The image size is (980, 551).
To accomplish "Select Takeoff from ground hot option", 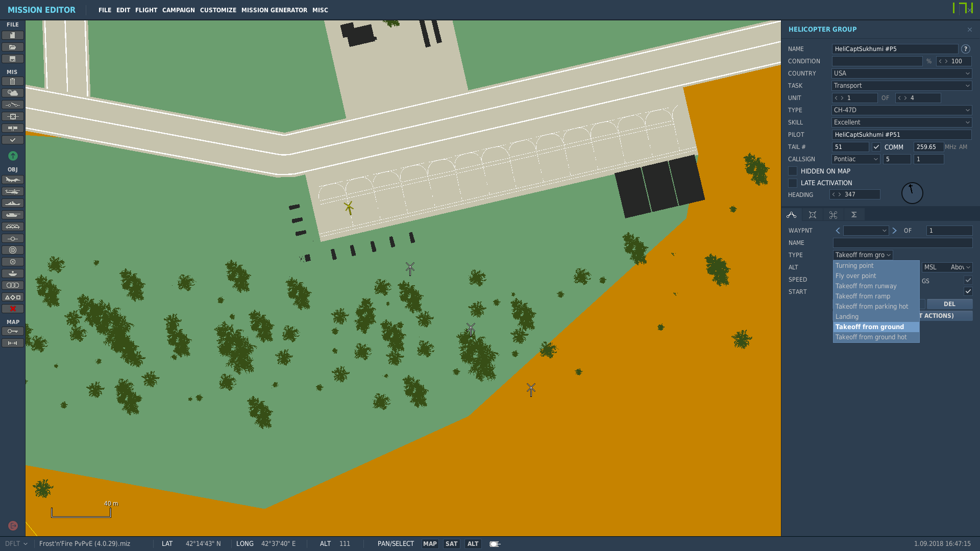I will tap(876, 337).
